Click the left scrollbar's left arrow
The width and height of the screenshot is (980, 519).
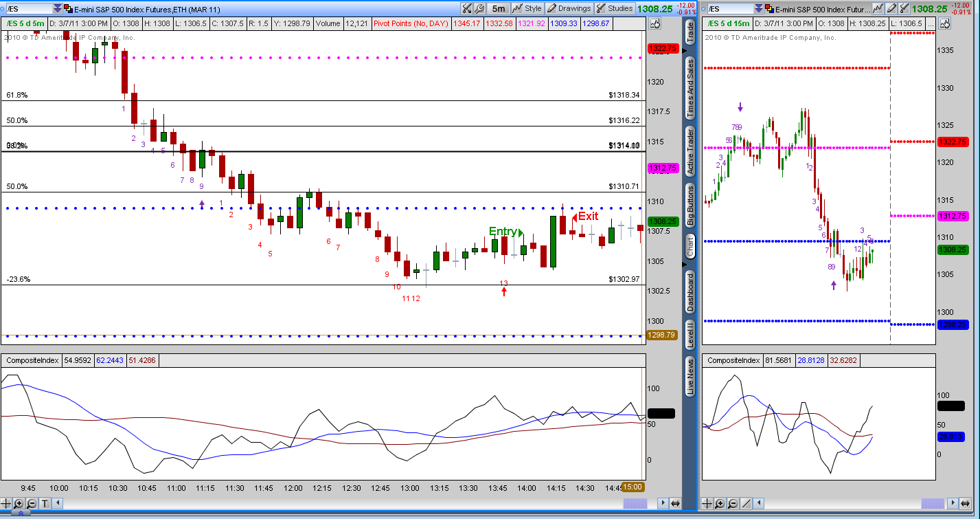(57, 503)
